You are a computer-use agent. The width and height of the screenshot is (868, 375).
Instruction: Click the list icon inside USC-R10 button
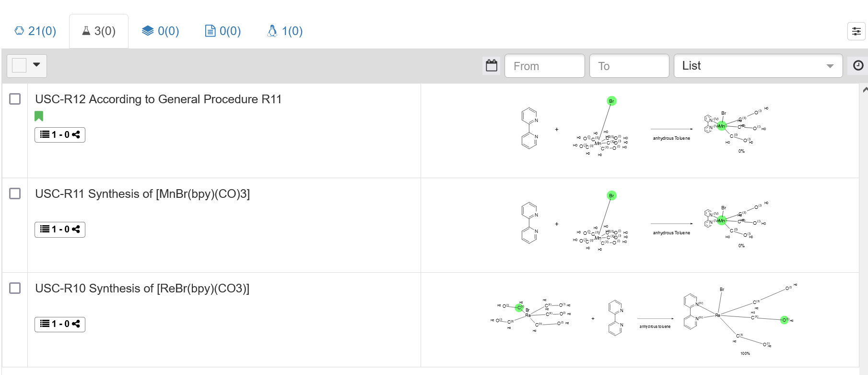(x=44, y=324)
